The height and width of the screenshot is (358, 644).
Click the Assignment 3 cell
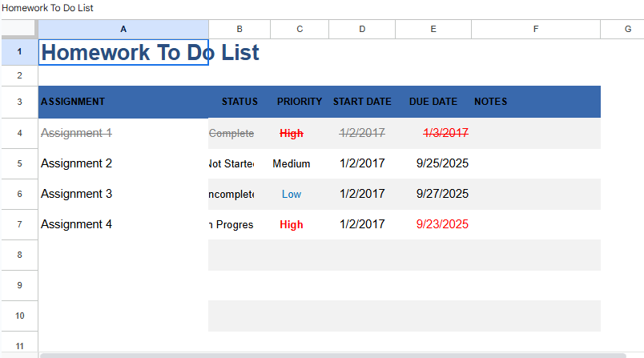(x=123, y=194)
